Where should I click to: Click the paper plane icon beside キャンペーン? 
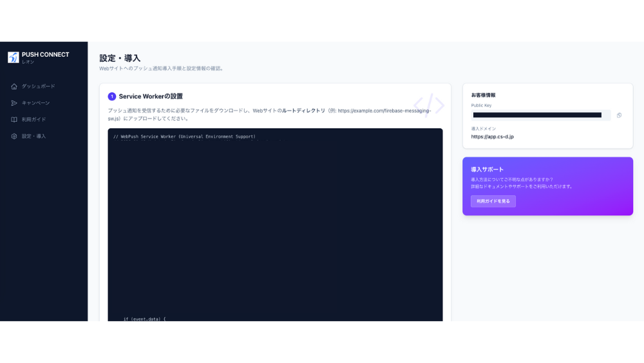(x=14, y=103)
